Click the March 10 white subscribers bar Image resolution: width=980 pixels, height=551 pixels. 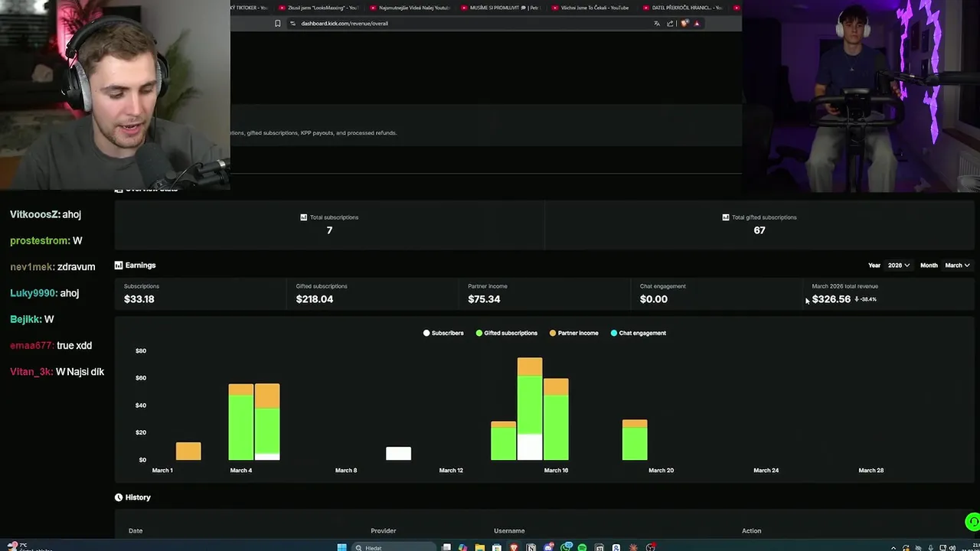398,453
